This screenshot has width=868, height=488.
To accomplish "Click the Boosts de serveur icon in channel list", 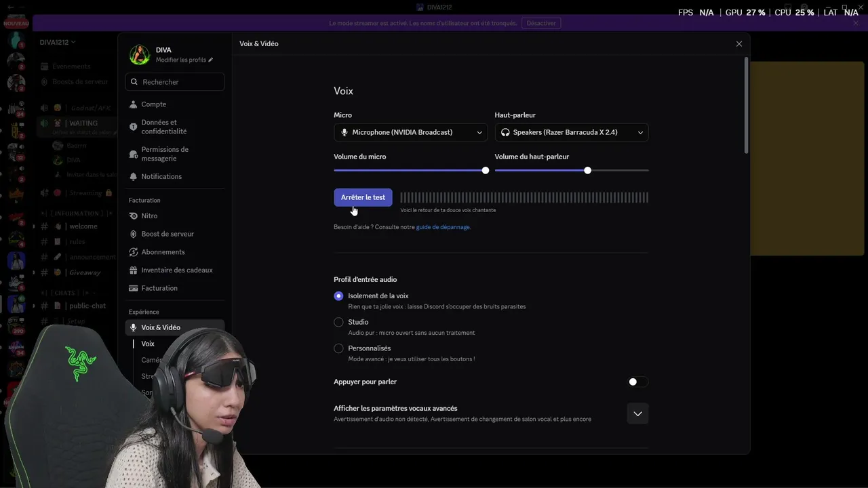I will (44, 81).
